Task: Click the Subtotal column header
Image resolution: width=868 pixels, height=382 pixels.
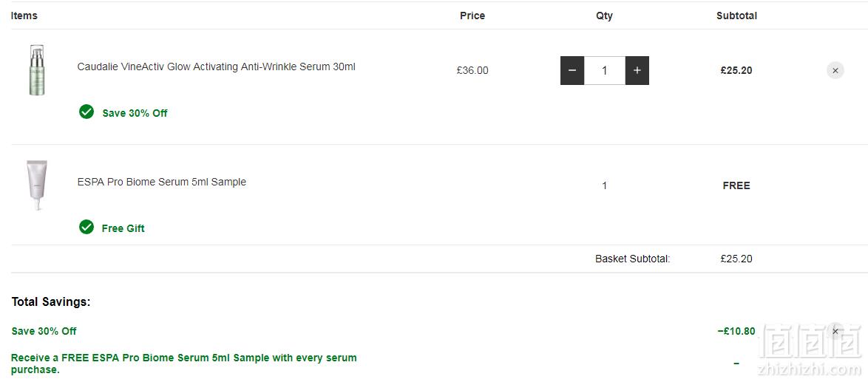Action: point(736,16)
